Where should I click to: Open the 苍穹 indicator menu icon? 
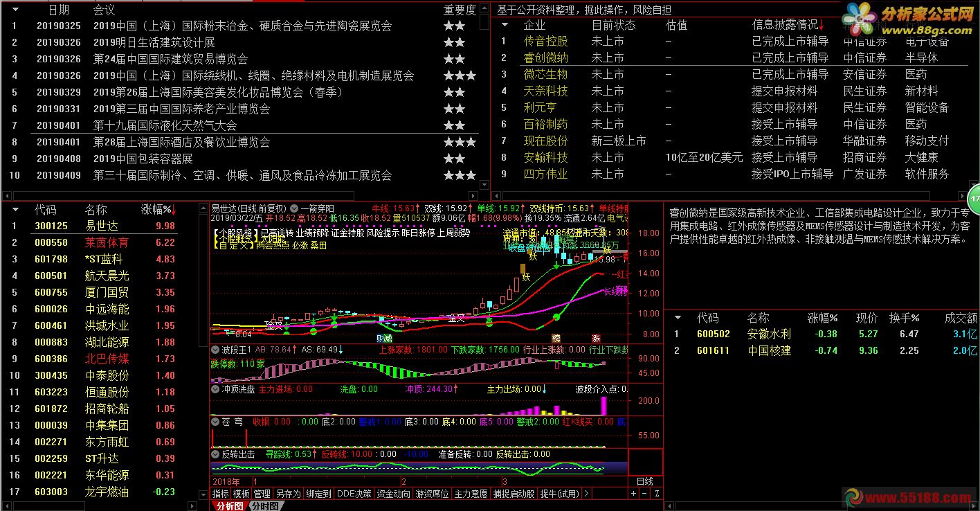(215, 421)
